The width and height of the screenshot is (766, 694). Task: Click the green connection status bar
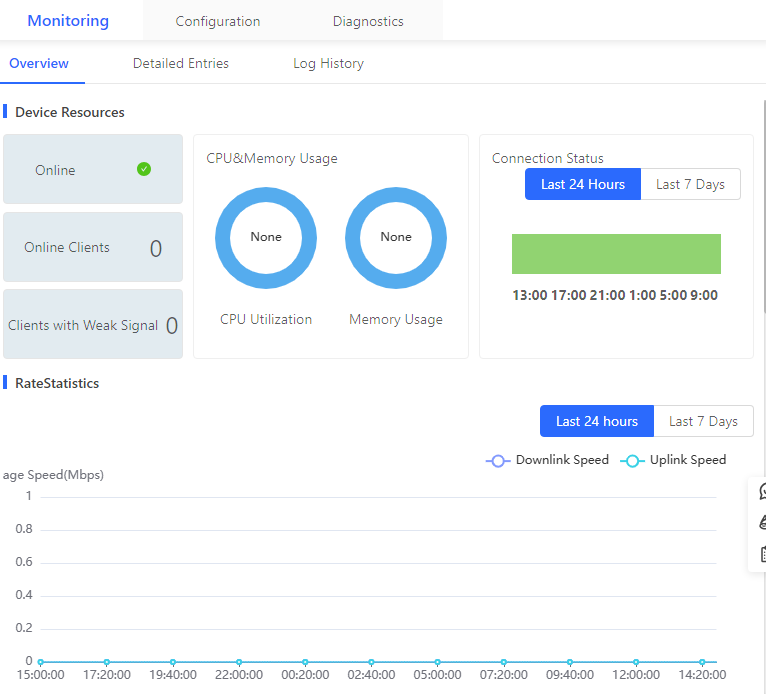coord(616,254)
